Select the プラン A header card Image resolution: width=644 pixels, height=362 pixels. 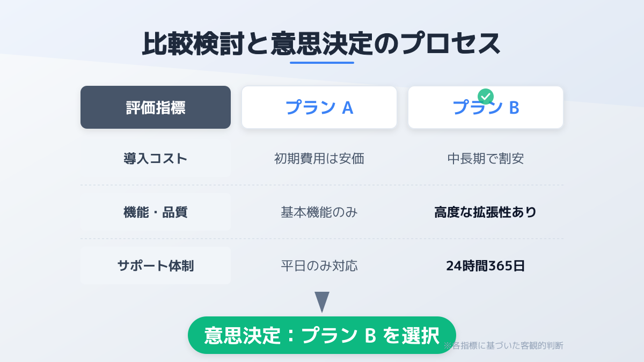click(319, 108)
